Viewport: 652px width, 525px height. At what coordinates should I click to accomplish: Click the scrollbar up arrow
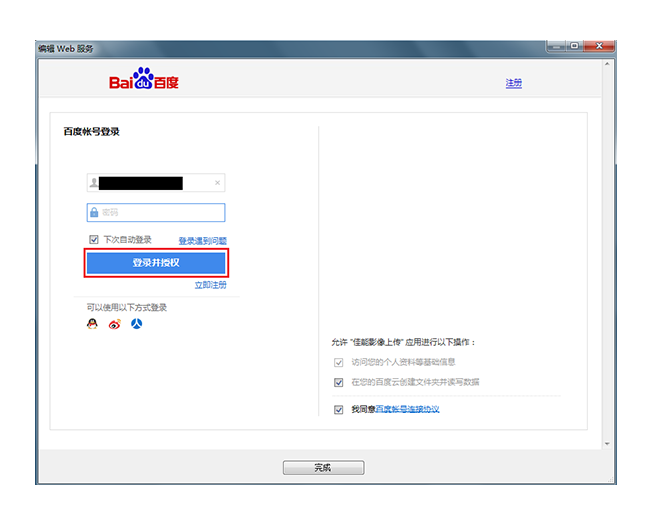tap(607, 64)
